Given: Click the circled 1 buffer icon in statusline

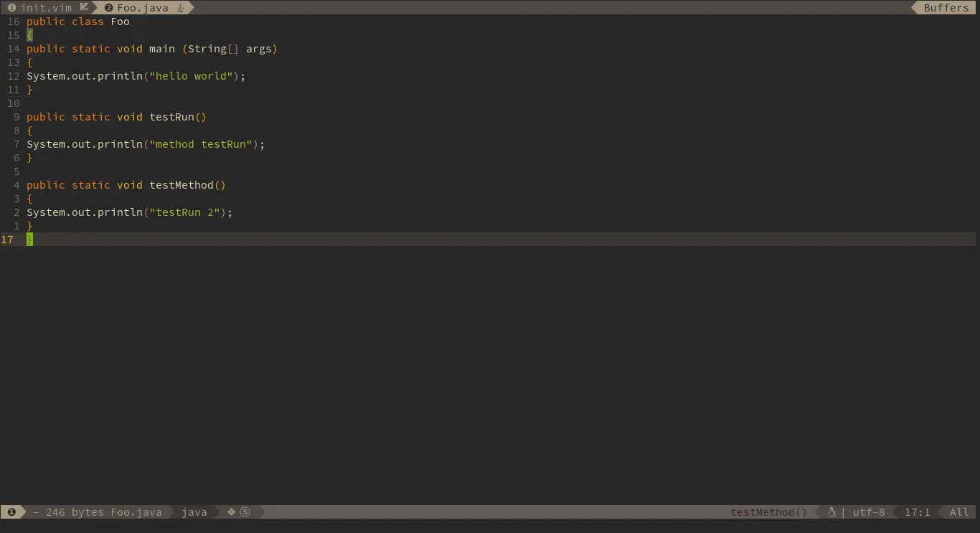Looking at the screenshot, I should pyautogui.click(x=11, y=511).
